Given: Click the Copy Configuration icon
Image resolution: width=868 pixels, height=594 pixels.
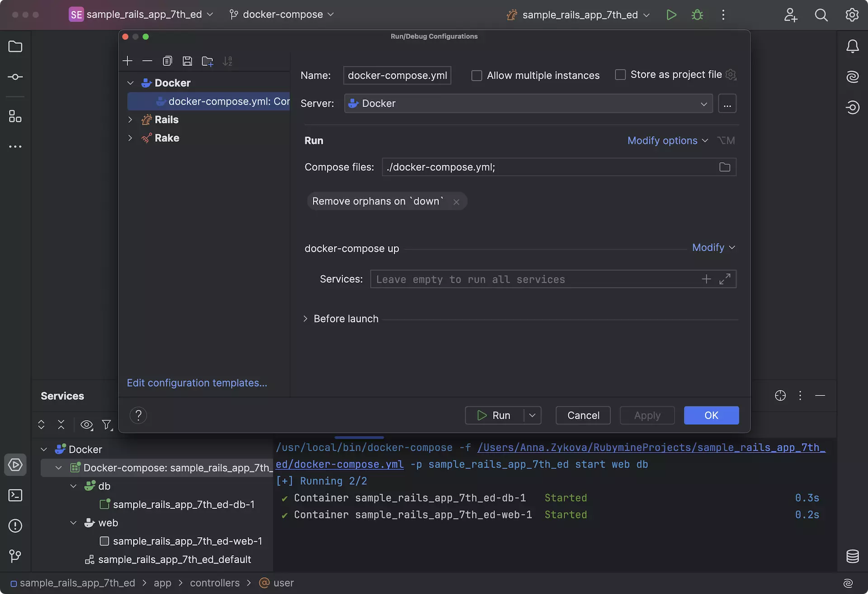Looking at the screenshot, I should click(167, 61).
